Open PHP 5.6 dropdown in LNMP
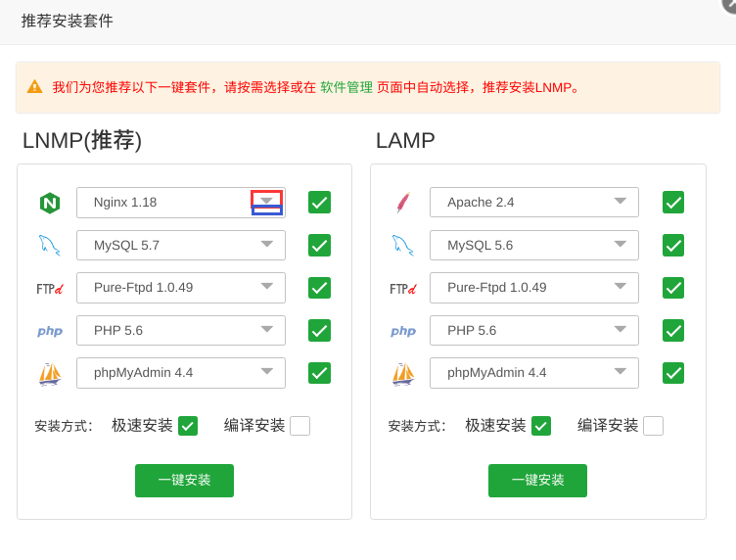This screenshot has width=736, height=560. coord(181,331)
